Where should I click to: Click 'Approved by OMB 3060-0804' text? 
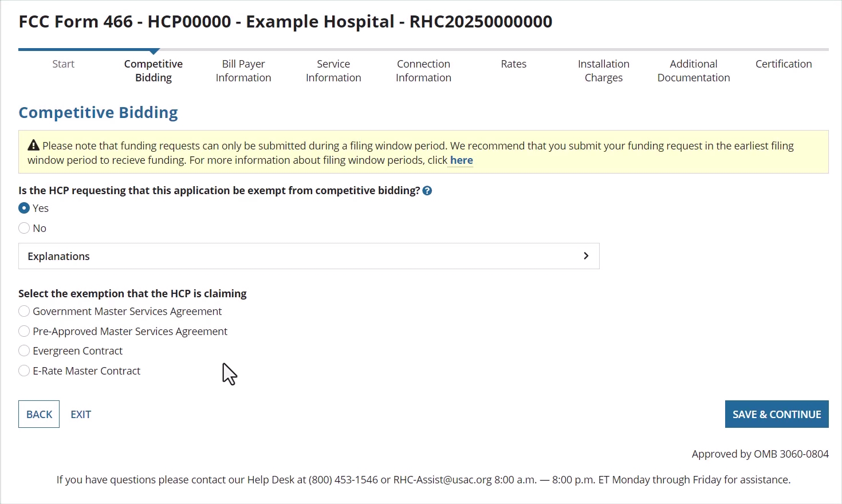pyautogui.click(x=760, y=454)
